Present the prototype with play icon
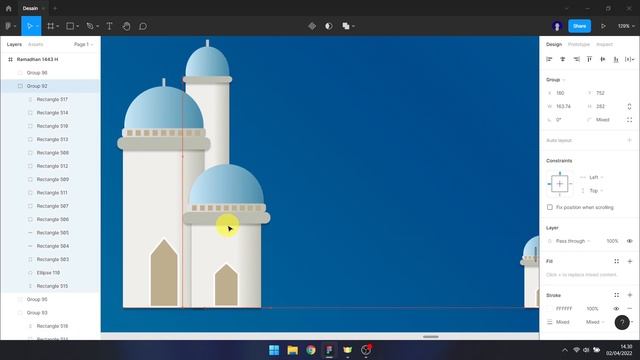 tap(603, 26)
